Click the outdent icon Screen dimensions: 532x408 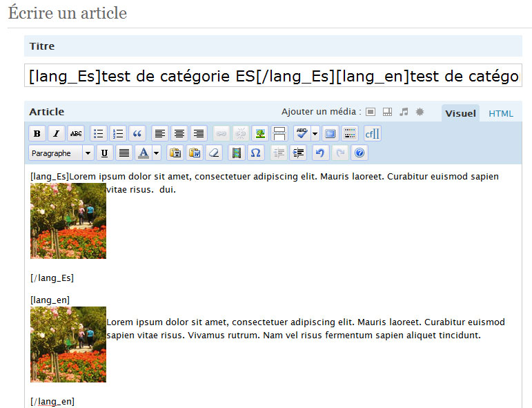(279, 153)
